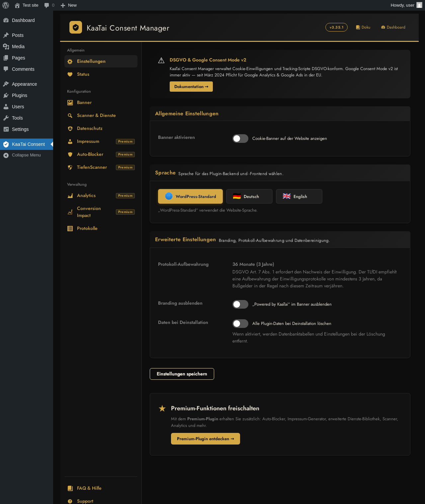The width and height of the screenshot is (425, 504).
Task: Select WordPress-Standard language option
Action: tap(190, 196)
